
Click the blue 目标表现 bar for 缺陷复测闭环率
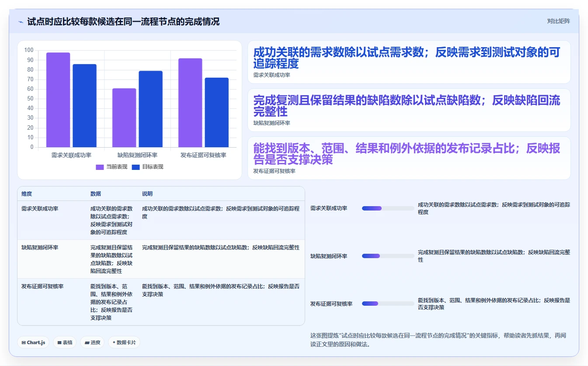[x=150, y=109]
